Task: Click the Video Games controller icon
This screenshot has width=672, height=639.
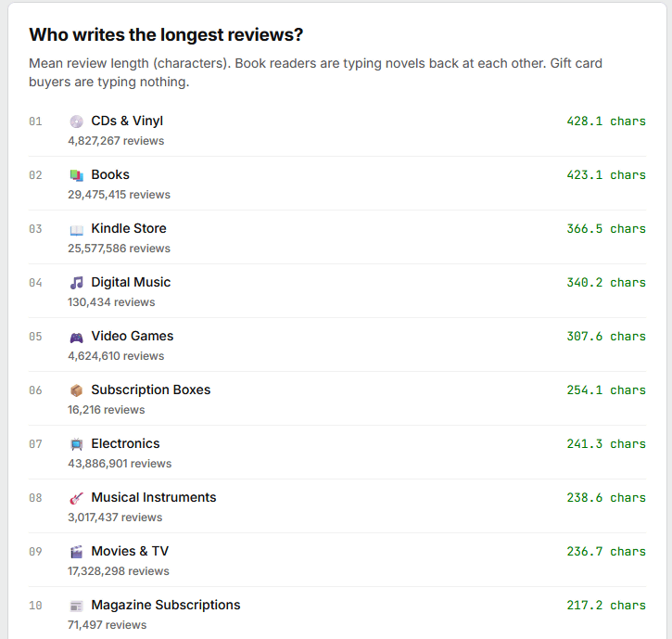Action: coord(76,337)
